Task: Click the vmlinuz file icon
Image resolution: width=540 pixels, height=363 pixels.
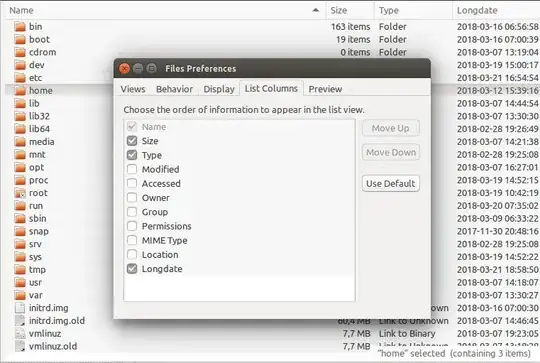Action: click(x=20, y=334)
